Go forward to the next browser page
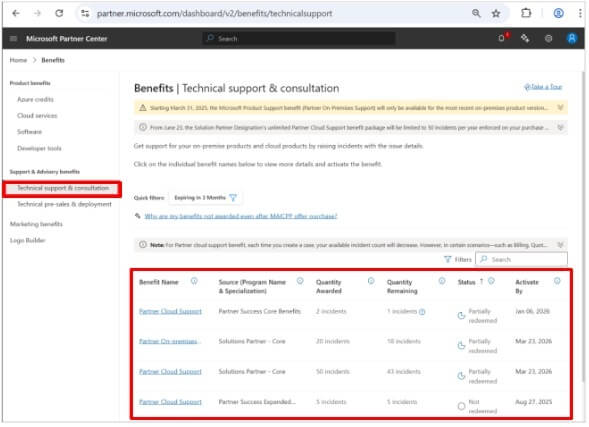The image size is (589, 427). pos(37,14)
